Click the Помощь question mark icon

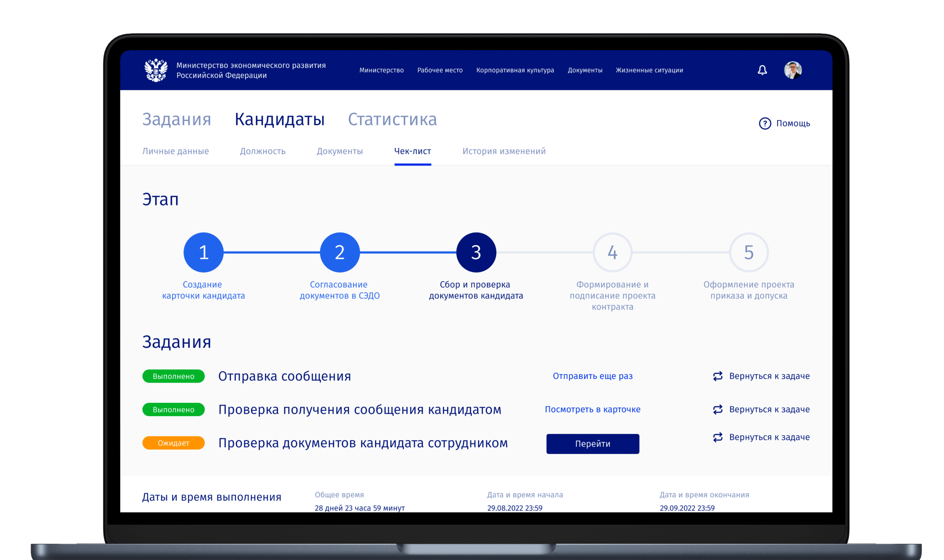(765, 123)
